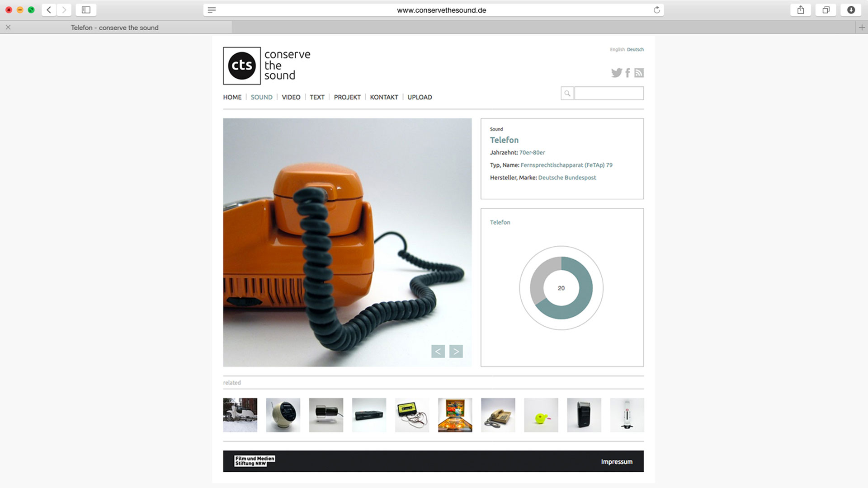Open the KONTAKT navigation item
Viewport: 868px width, 488px height.
(x=384, y=97)
